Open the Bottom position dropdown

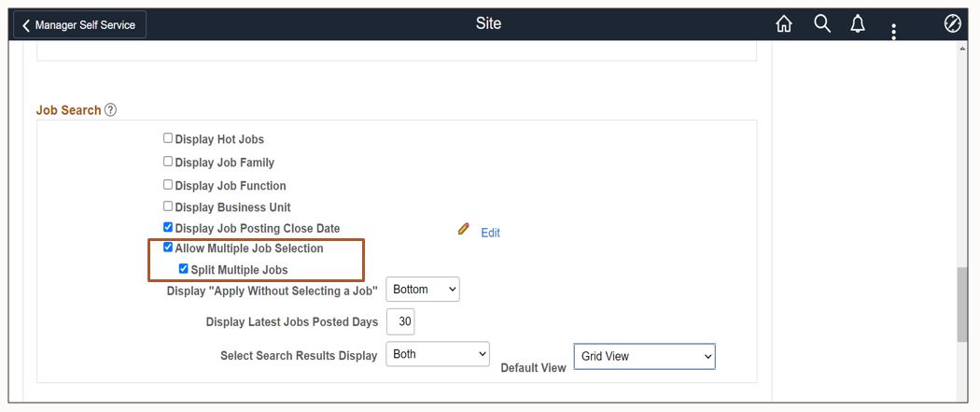(423, 290)
